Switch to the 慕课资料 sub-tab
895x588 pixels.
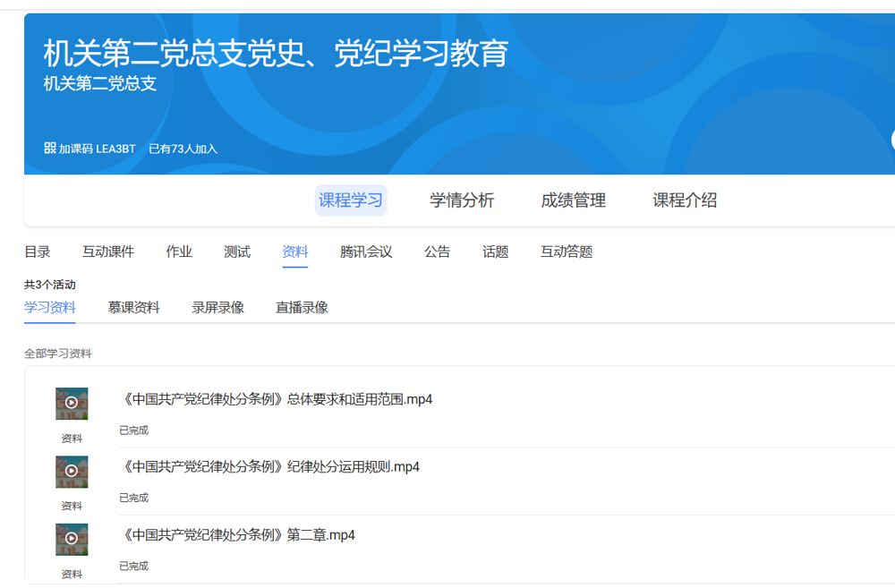pyautogui.click(x=133, y=308)
